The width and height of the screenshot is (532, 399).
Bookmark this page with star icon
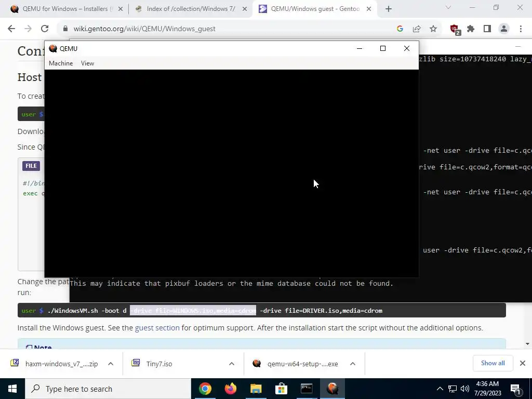click(433, 29)
